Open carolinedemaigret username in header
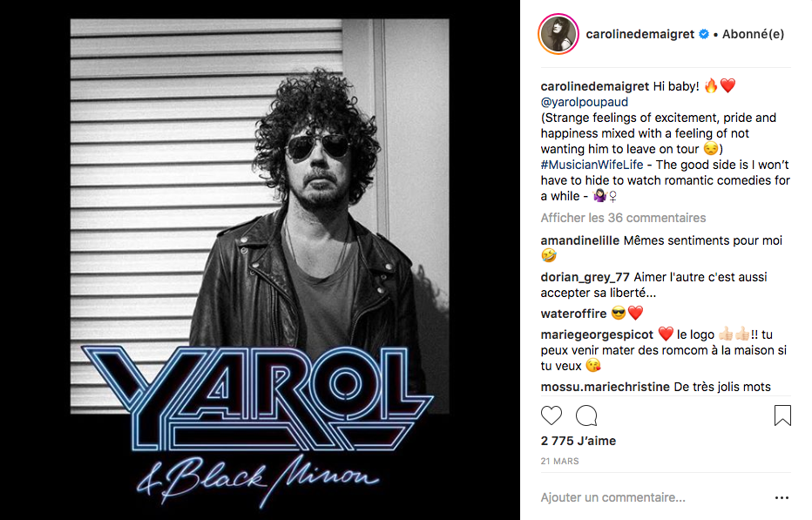 640,34
